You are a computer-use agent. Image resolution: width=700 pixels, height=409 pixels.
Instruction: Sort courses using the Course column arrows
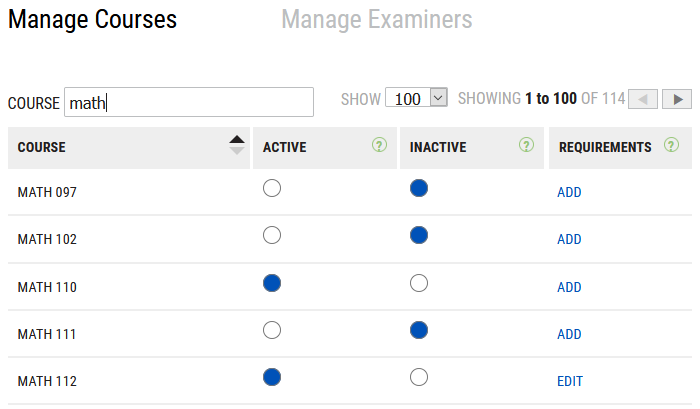point(236,146)
